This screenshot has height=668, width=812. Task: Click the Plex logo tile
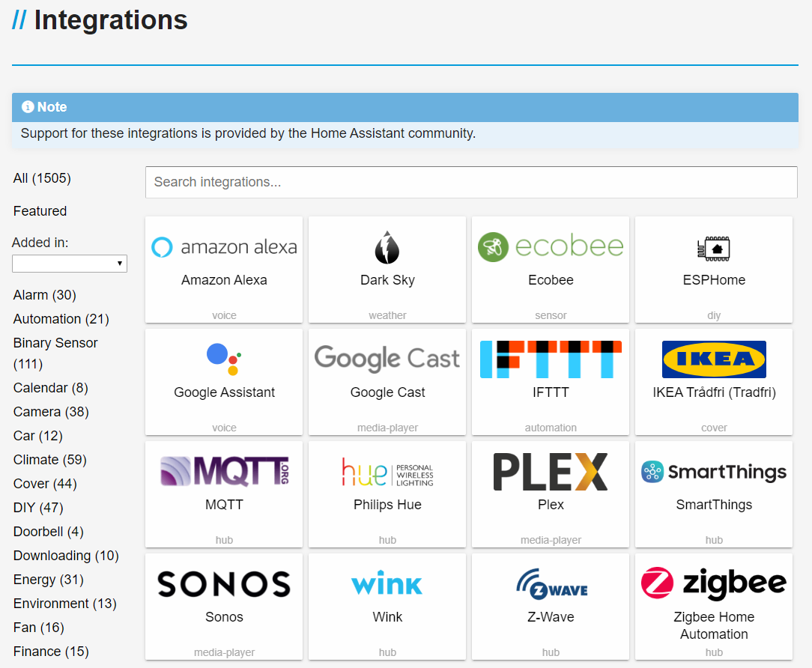pyautogui.click(x=551, y=472)
